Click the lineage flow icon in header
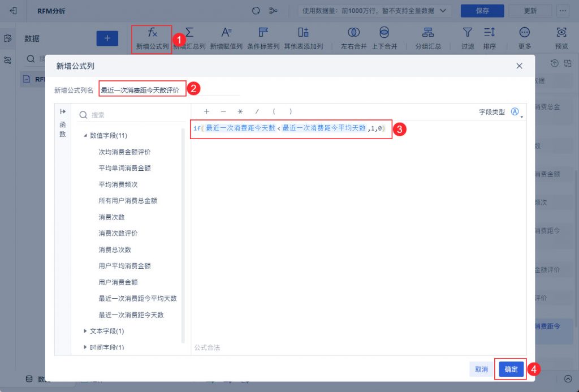The image size is (579, 392). coord(273,11)
